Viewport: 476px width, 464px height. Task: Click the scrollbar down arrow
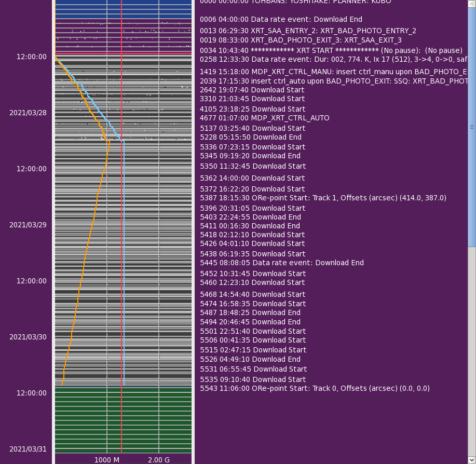(x=472, y=460)
